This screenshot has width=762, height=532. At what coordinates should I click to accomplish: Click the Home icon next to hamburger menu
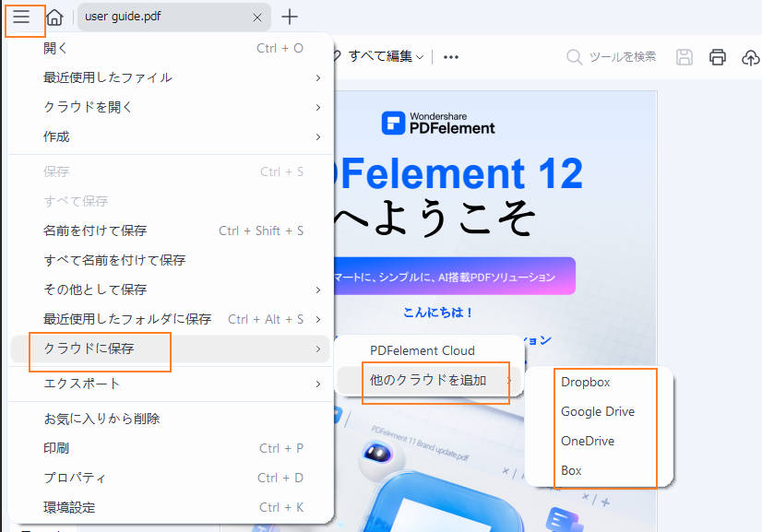point(54,17)
